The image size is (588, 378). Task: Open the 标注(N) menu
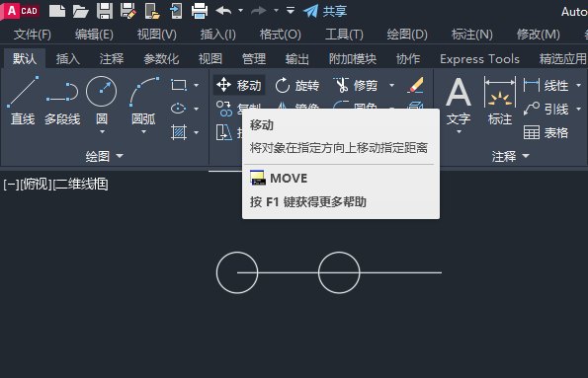tap(471, 35)
